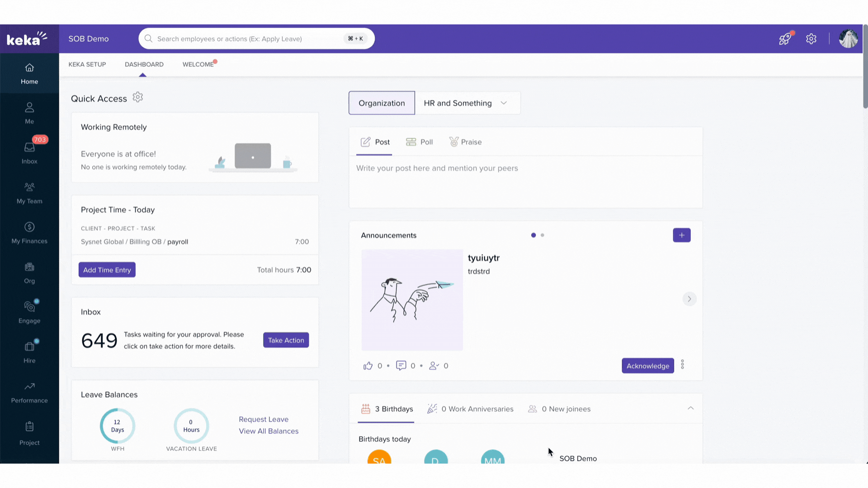The width and height of the screenshot is (868, 488).
Task: Like the announcement with thumbs-up icon
Action: click(368, 366)
